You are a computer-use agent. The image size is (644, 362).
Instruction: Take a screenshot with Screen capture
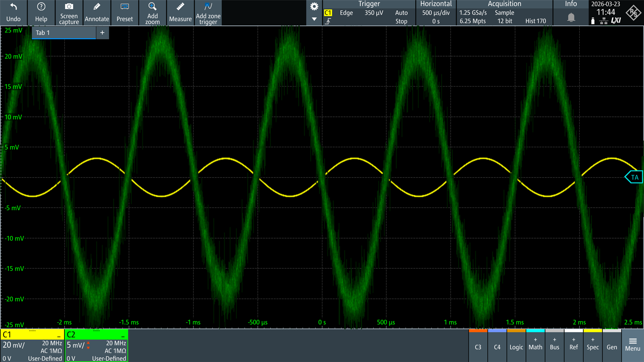click(69, 7)
